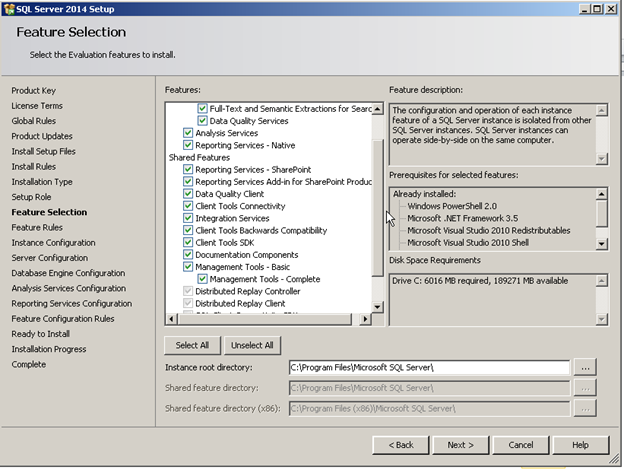Click the SQL Server Setup title bar icon
Screen dimensions: 624x470
coord(9,9)
